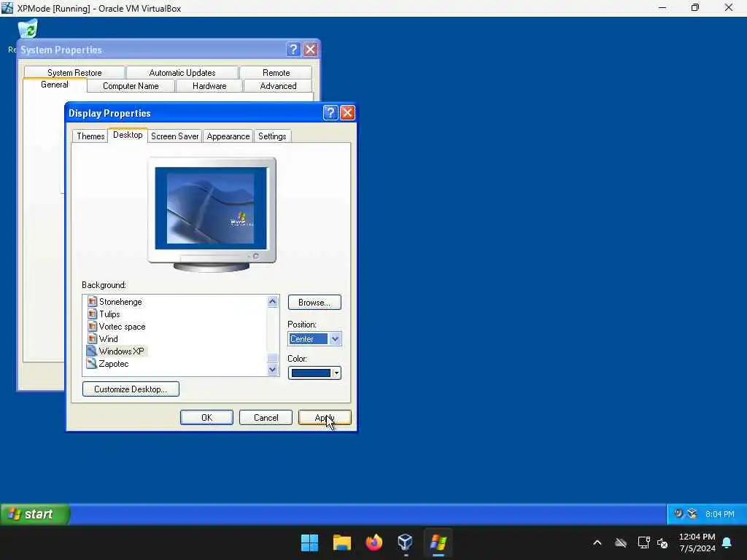The image size is (747, 560).
Task: Open Automatic Updates tab in System Properties
Action: point(182,72)
